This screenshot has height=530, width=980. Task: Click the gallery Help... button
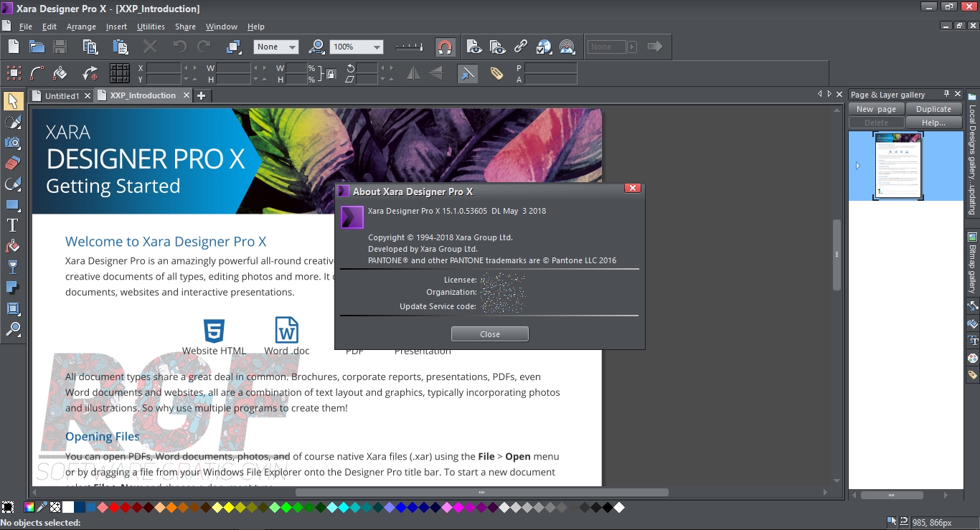coord(934,123)
